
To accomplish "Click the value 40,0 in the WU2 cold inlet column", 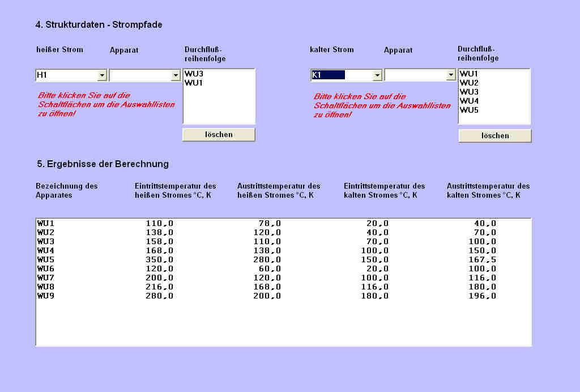I will [377, 232].
